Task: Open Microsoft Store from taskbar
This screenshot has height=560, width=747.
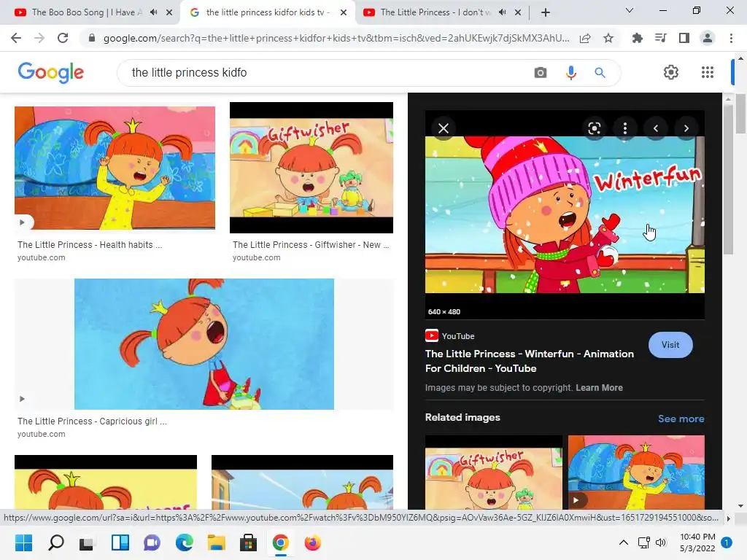Action: (248, 542)
